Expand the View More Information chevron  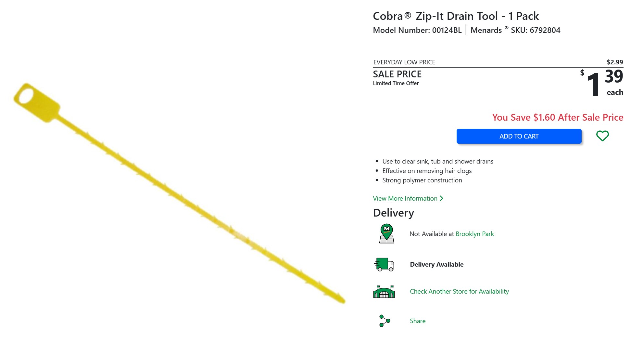(441, 198)
